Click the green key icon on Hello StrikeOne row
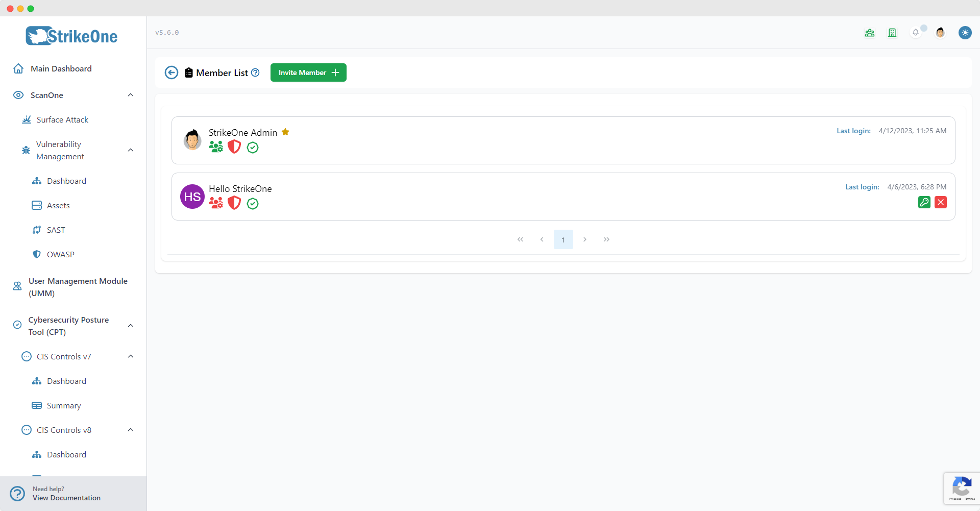980x511 pixels. pos(924,202)
